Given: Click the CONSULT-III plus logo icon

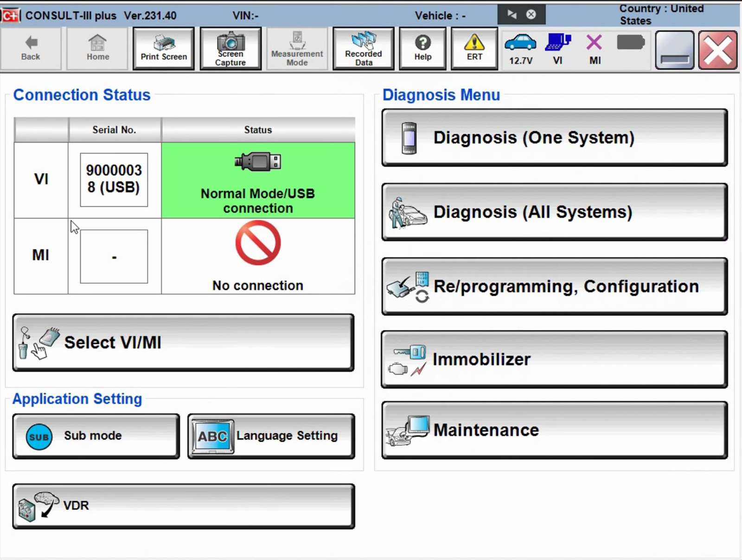Looking at the screenshot, I should (x=10, y=15).
